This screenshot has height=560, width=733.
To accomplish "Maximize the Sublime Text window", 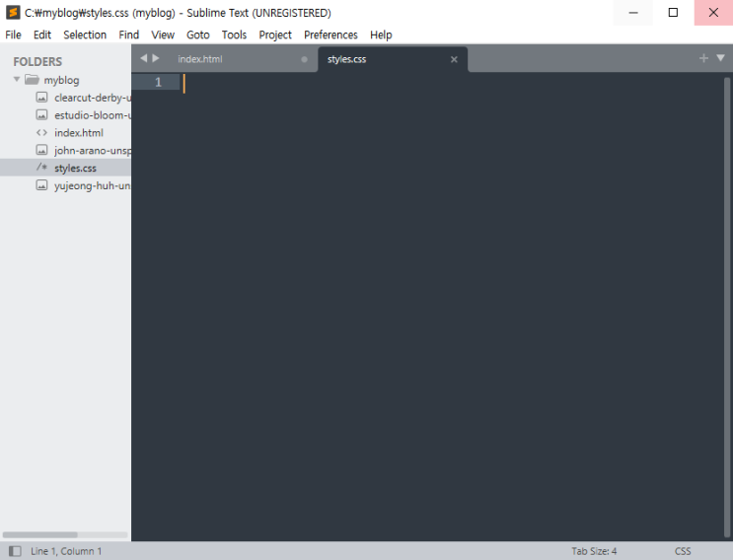I will pyautogui.click(x=673, y=13).
